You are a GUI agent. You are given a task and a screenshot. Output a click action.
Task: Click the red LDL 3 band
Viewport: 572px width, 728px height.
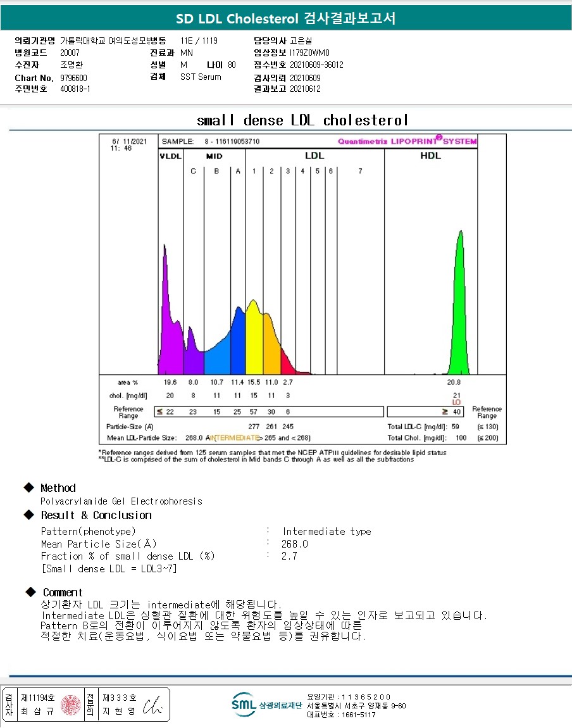click(287, 365)
